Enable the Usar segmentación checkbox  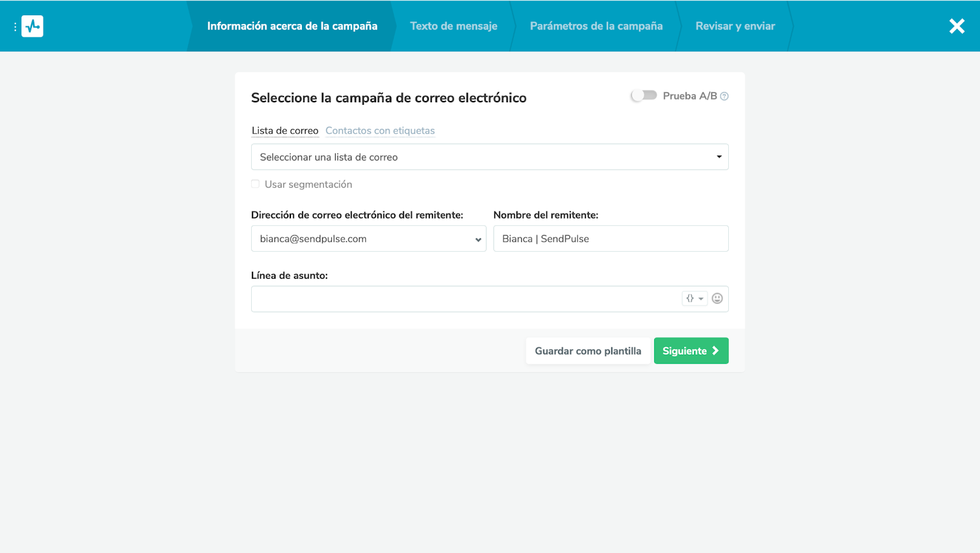click(x=255, y=184)
